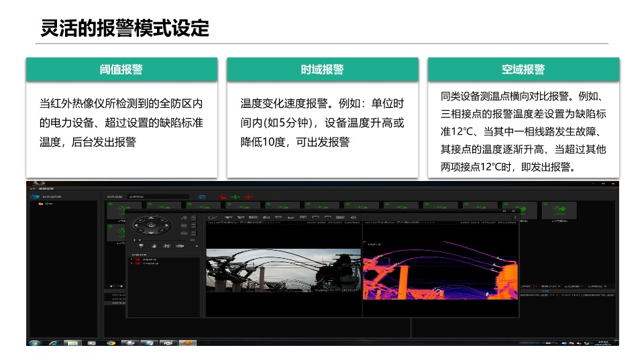Image resolution: width=644 pixels, height=362 pixels.
Task: Click the red plus icon in toolbar
Action: [248, 197]
